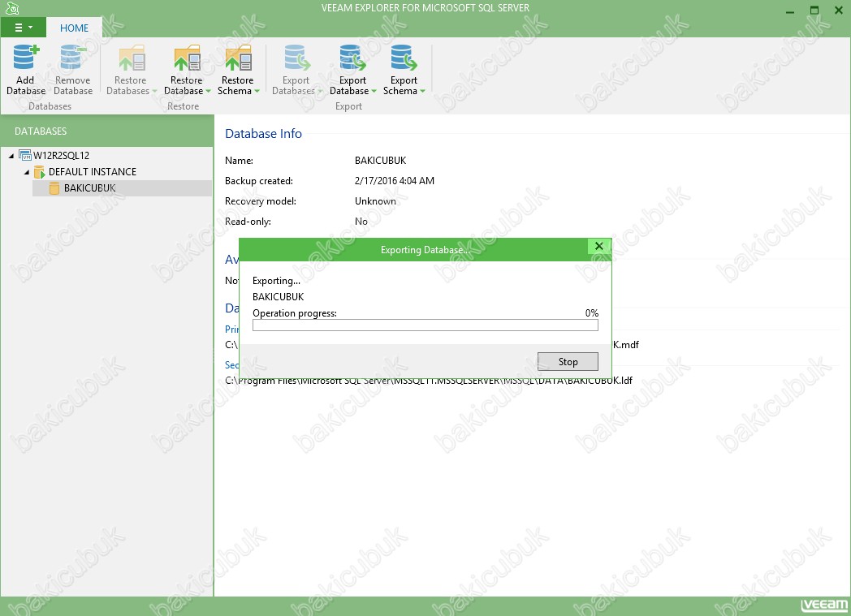Select the DEFAULT INSTANCE icon in tree
This screenshot has width=851, height=616.
(40, 172)
